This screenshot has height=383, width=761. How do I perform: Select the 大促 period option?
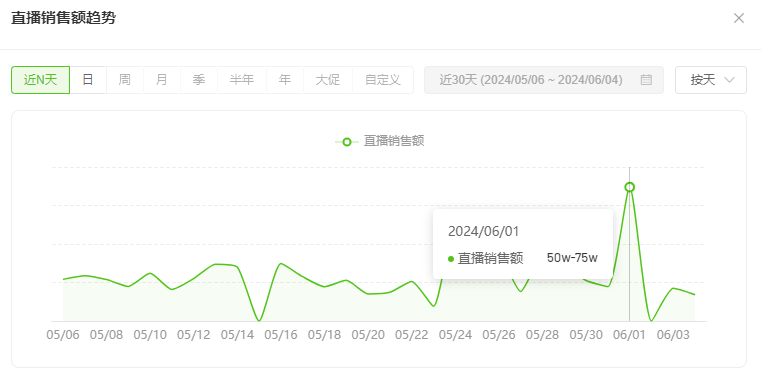click(328, 80)
